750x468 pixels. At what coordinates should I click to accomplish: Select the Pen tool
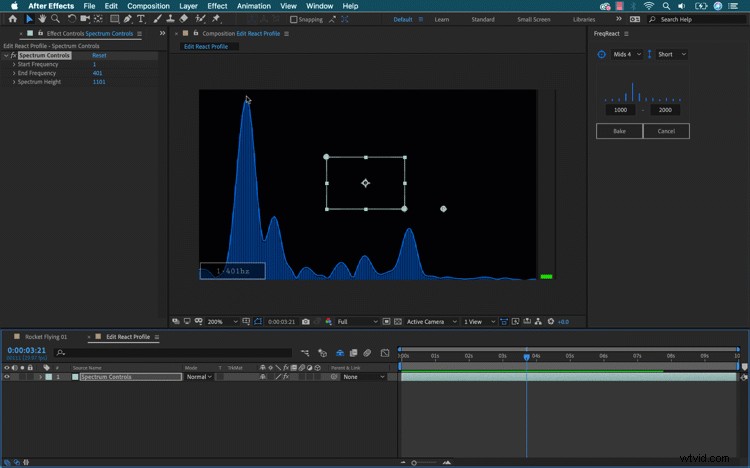click(128, 19)
